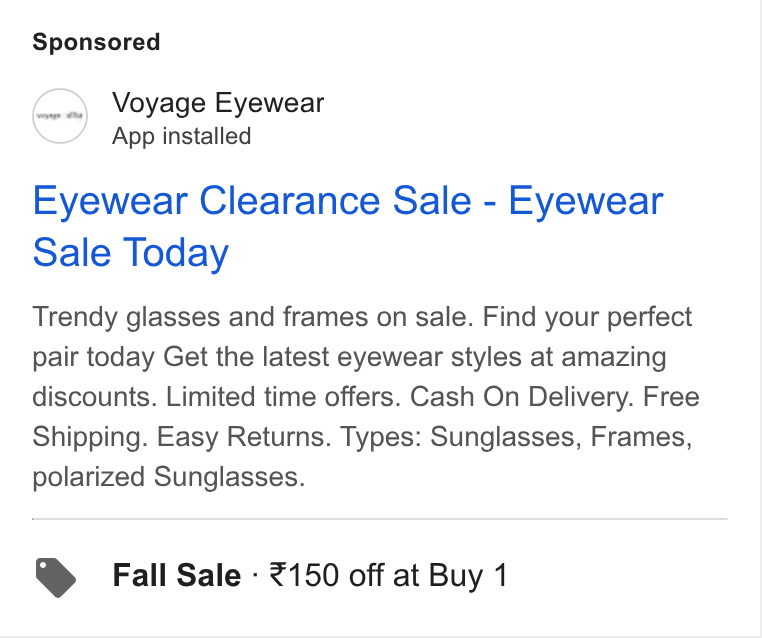Viewport: 762px width, 638px height.
Task: Click 'Limited time offers' in description
Action: pos(283,397)
